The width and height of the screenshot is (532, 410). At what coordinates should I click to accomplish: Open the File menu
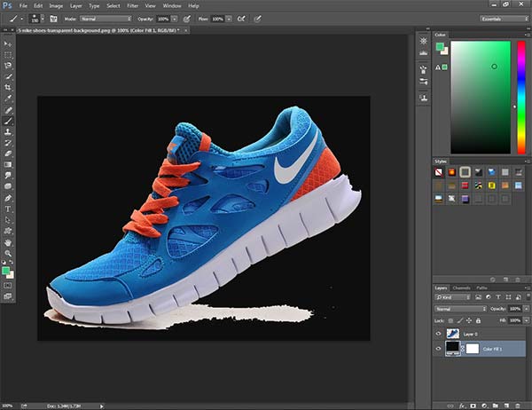[x=23, y=6]
